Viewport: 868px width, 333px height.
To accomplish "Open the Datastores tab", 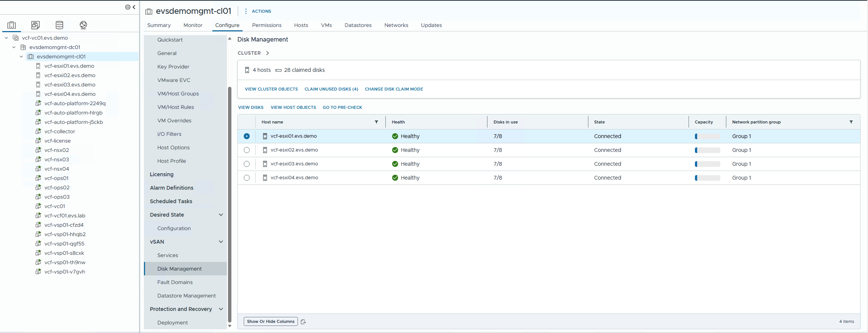I will point(358,25).
